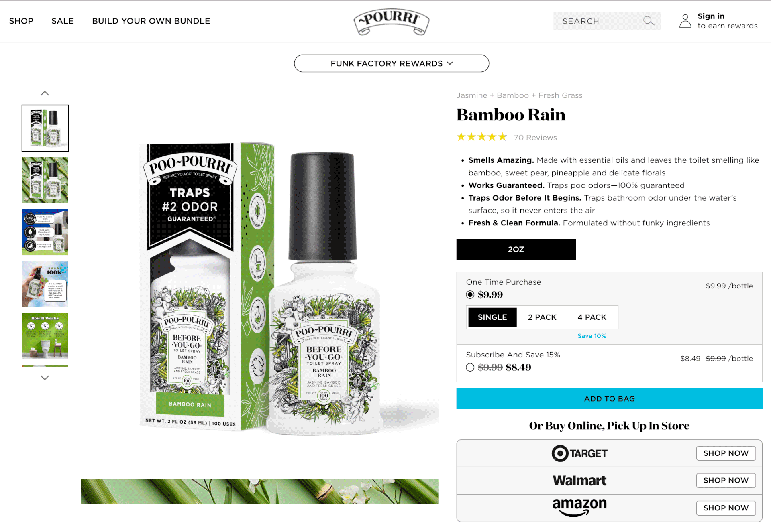Click the user account icon
Image resolution: width=771 pixels, height=532 pixels.
click(685, 21)
